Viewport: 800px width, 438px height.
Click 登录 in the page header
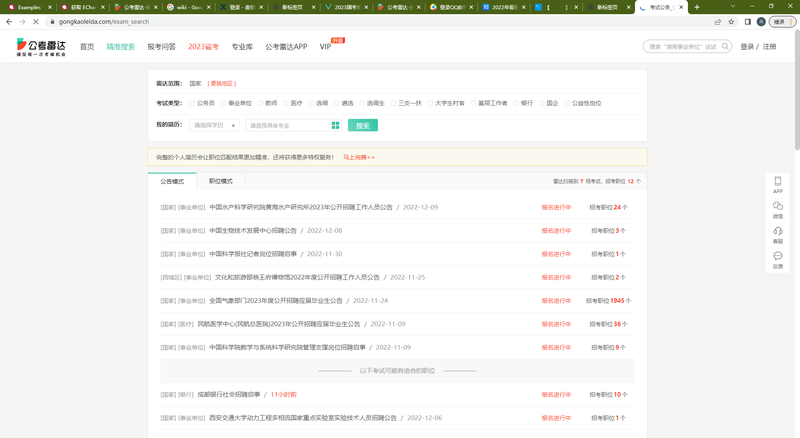[x=747, y=46]
